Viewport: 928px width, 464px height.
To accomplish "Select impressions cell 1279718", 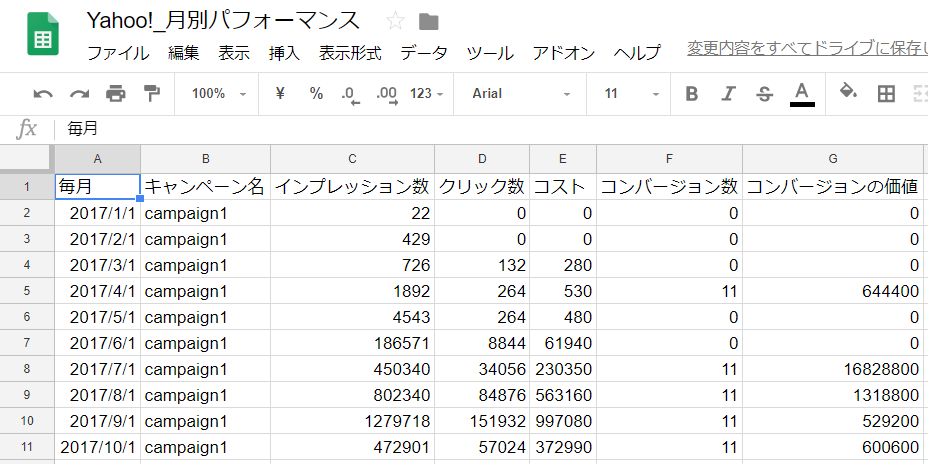I will coord(353,421).
